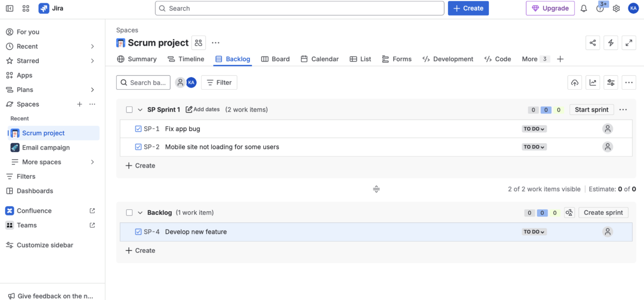This screenshot has width=644, height=300.
Task: Open the app switcher grid icon
Action: click(x=26, y=9)
